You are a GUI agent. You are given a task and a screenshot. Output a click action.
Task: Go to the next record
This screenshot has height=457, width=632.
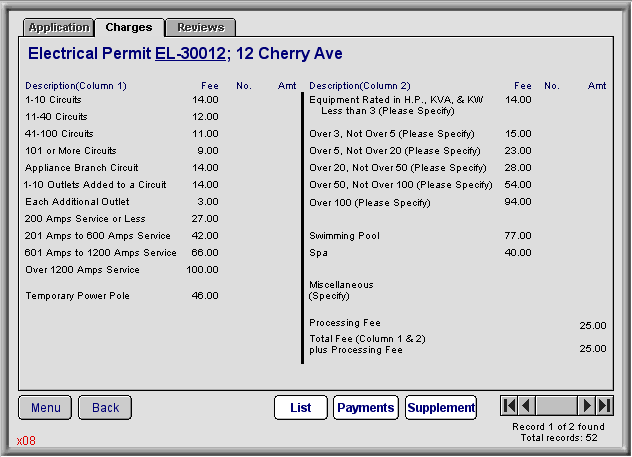pos(587,405)
